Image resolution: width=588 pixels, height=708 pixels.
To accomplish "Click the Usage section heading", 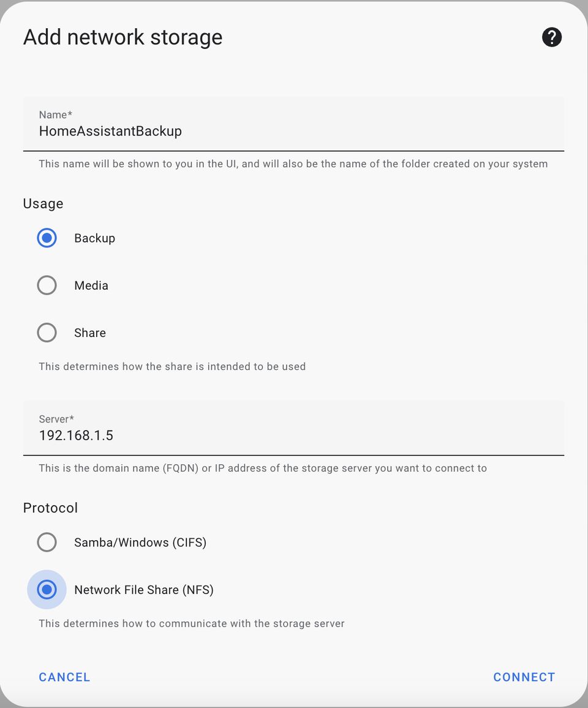I will pyautogui.click(x=43, y=203).
